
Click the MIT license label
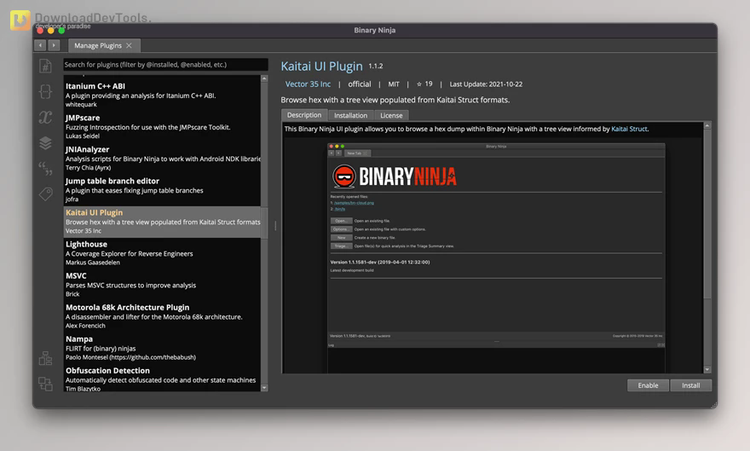(393, 84)
